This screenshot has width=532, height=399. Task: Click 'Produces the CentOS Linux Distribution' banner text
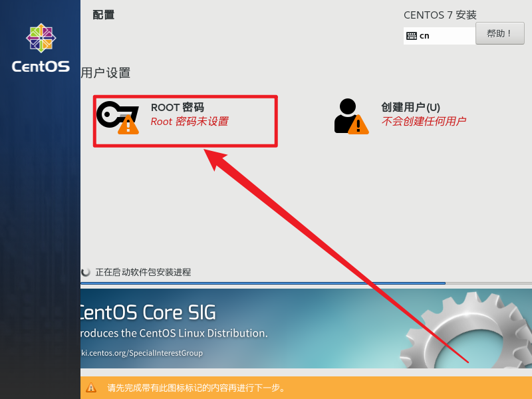(174, 333)
